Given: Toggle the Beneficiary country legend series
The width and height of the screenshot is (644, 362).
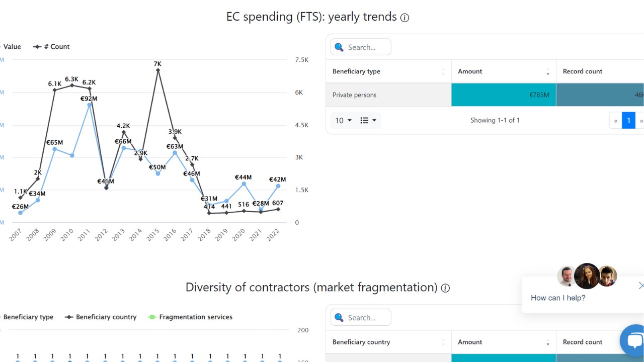Looking at the screenshot, I should (x=101, y=317).
